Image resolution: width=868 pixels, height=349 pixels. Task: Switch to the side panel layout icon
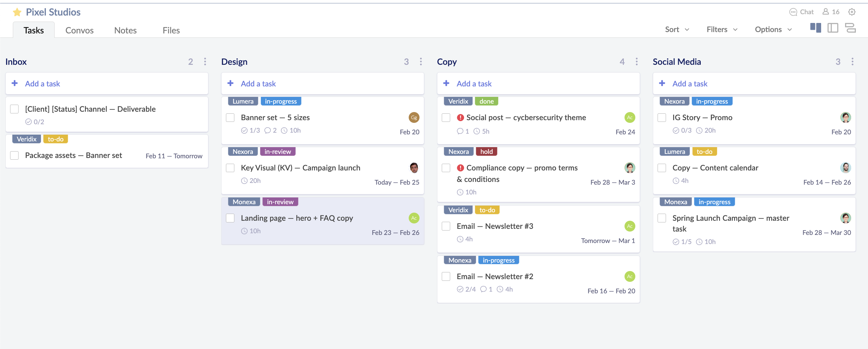833,28
